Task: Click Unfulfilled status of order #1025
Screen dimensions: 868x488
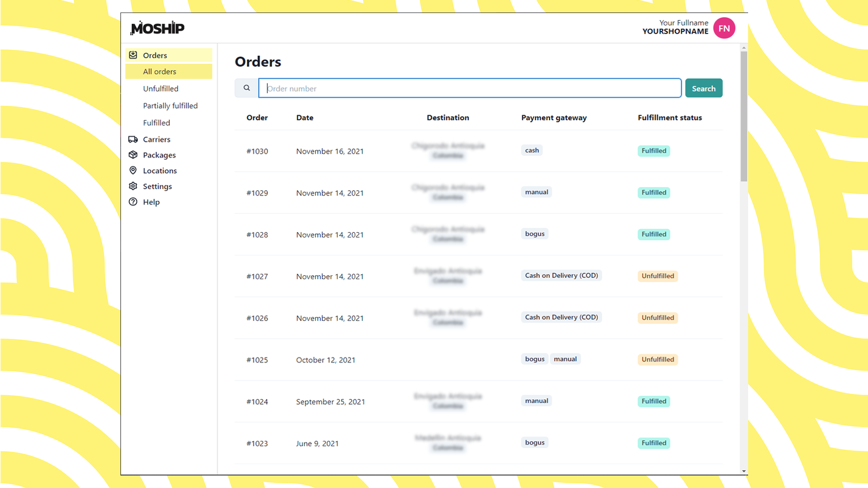Action: (x=658, y=359)
